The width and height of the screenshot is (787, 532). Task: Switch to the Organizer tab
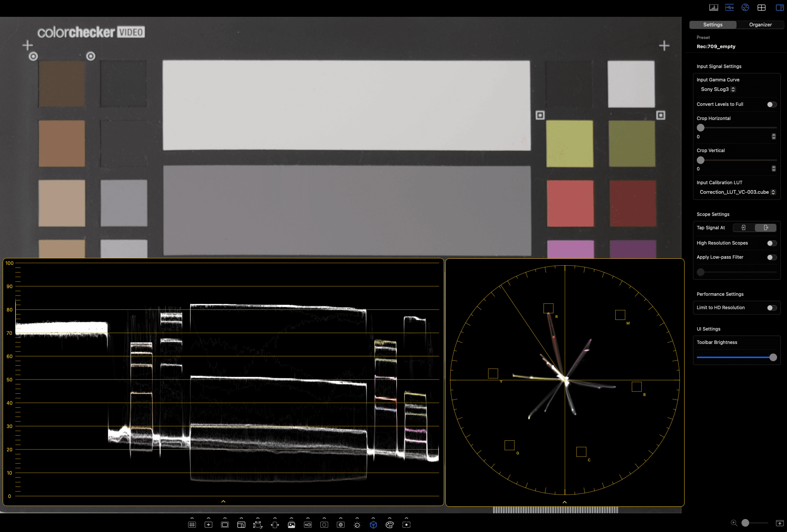click(760, 24)
